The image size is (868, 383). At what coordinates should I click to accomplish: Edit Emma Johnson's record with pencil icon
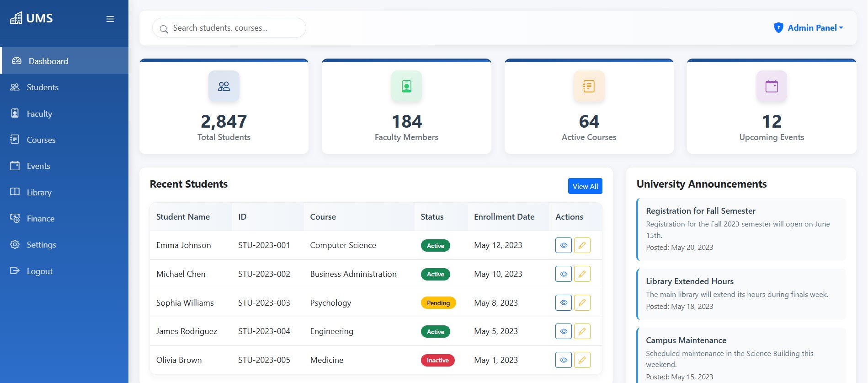click(582, 245)
